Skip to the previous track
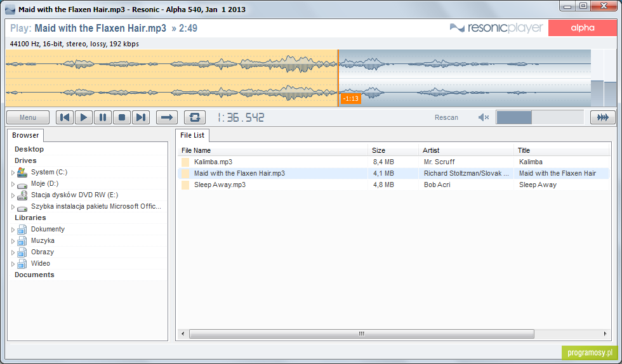 (x=65, y=117)
